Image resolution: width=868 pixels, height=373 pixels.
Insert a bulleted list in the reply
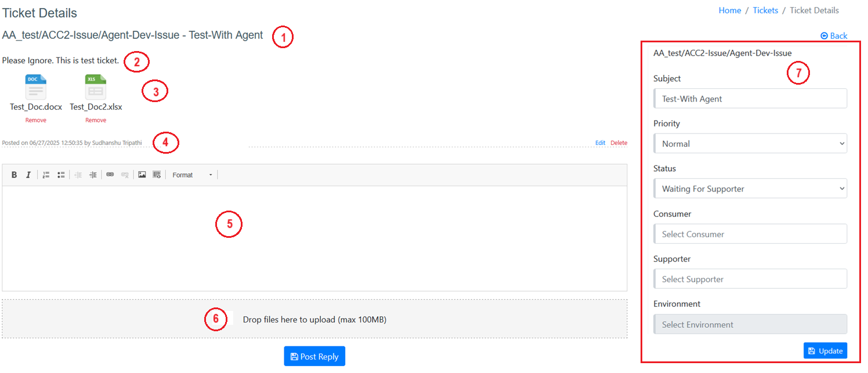61,175
